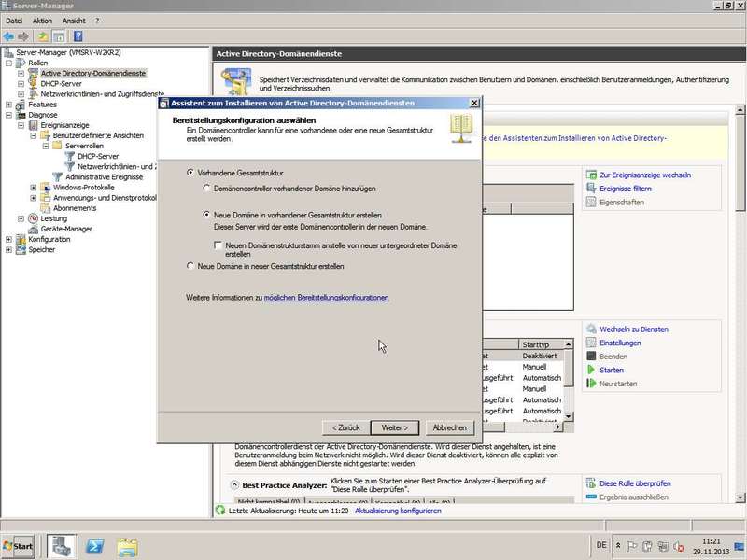
Task: Click the Ereignisse filtern action
Action: [x=625, y=189]
